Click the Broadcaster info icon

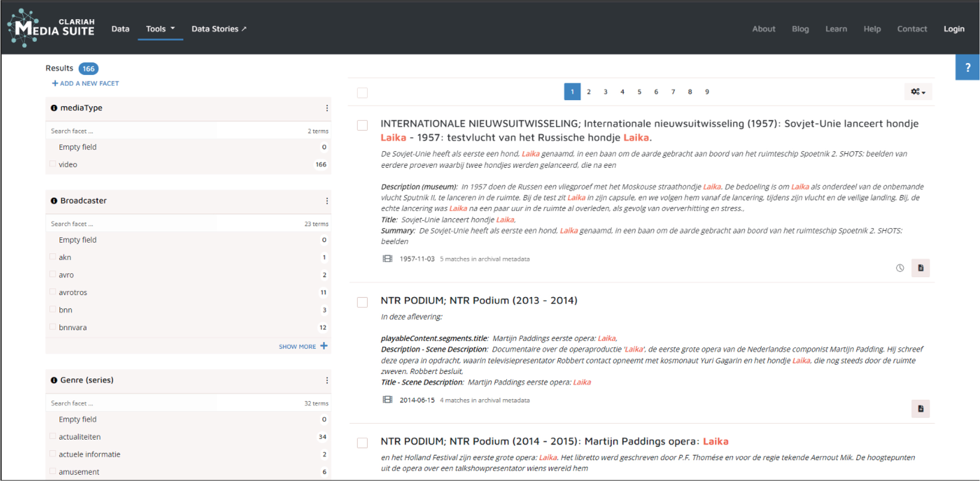tap(54, 201)
